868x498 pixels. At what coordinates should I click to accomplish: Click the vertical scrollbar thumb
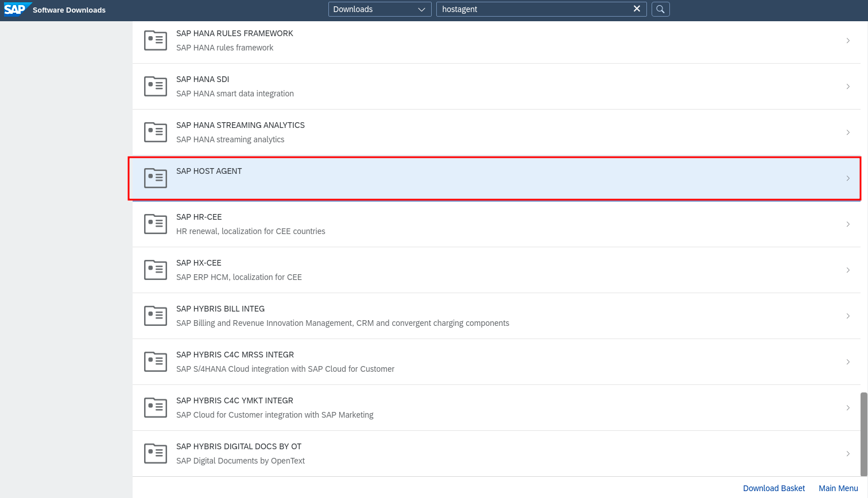click(863, 433)
